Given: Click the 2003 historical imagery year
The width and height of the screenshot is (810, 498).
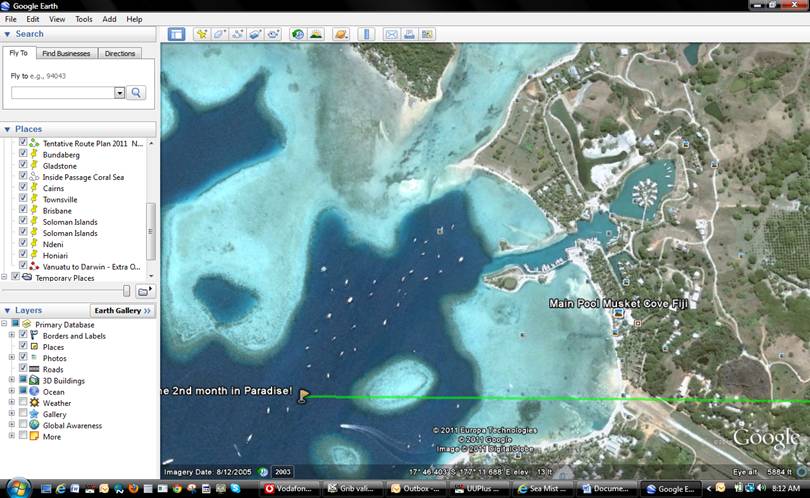Looking at the screenshot, I should pyautogui.click(x=283, y=472).
